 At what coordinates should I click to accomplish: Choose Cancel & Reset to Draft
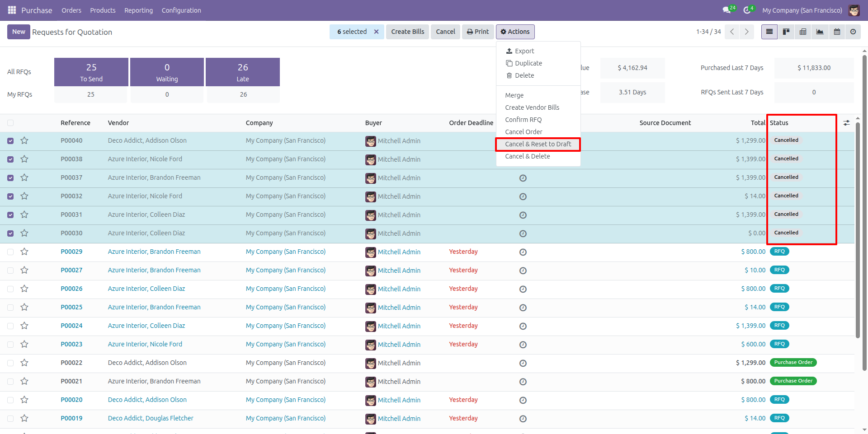pyautogui.click(x=538, y=144)
